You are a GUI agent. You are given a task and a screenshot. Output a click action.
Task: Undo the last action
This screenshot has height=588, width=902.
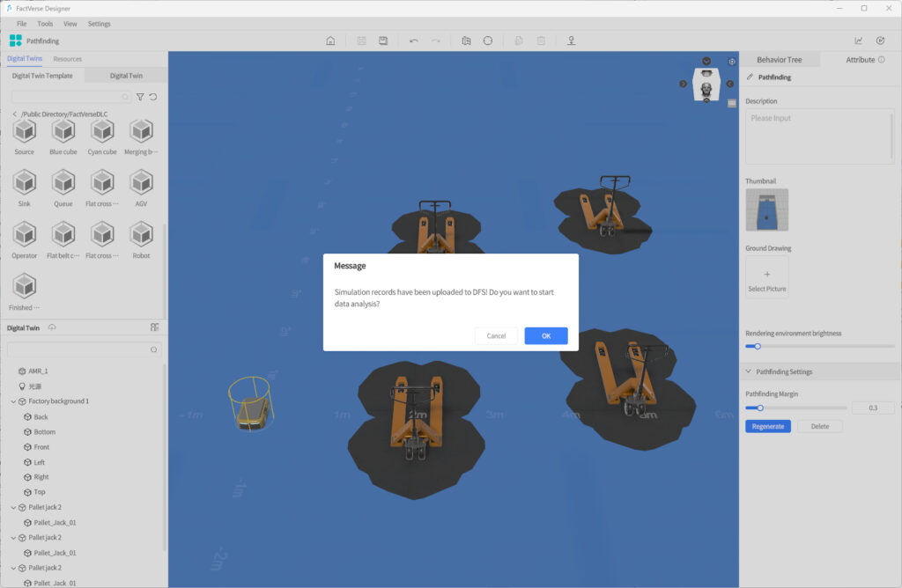(414, 40)
